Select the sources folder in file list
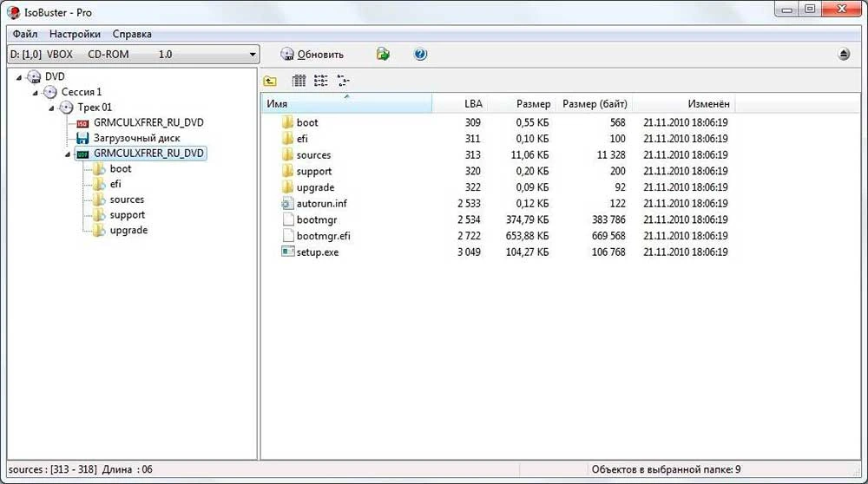This screenshot has width=868, height=484. [x=314, y=155]
